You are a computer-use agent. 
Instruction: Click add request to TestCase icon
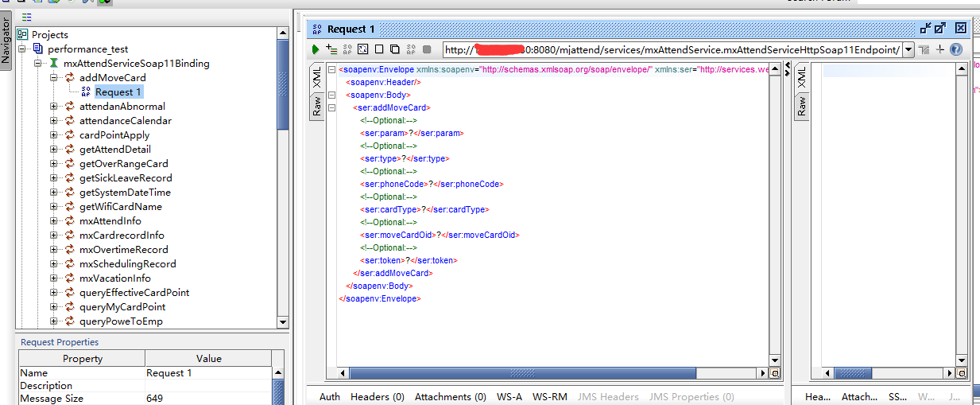331,49
